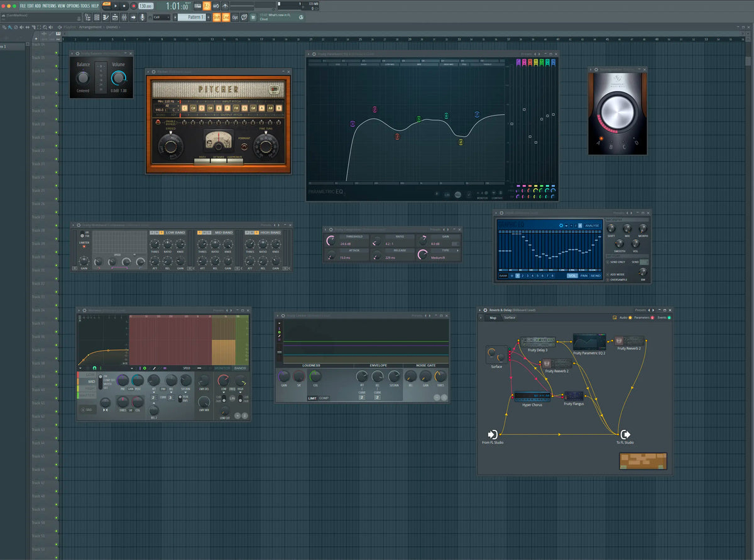
Task: Start playback with the Play button
Action: [x=116, y=6]
